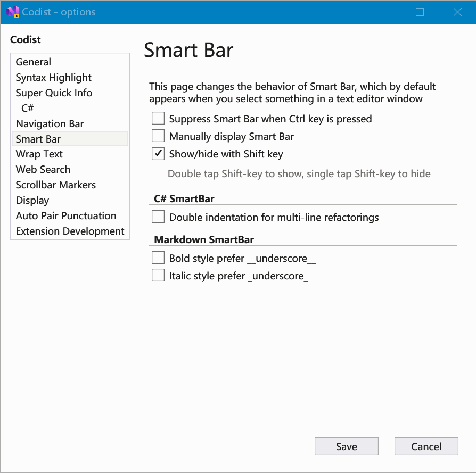Viewport: 476px width, 473px height.
Task: Go to Extension Development page
Action: pyautogui.click(x=70, y=231)
